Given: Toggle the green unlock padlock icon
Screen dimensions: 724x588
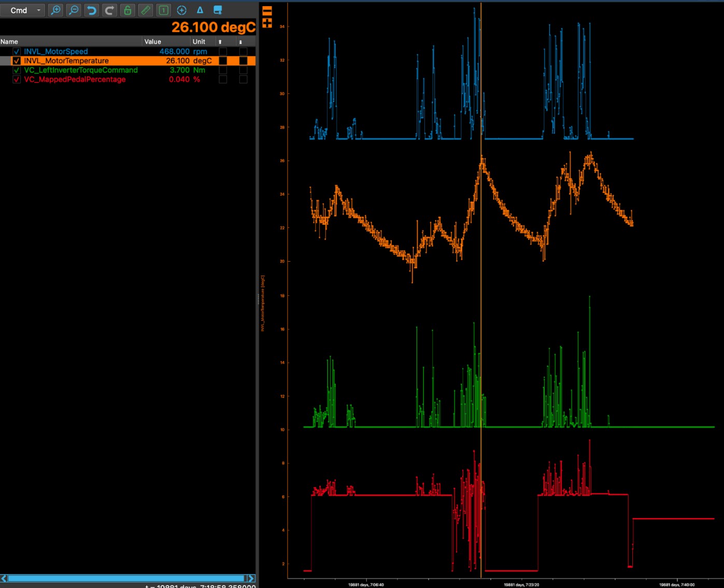Looking at the screenshot, I should [127, 10].
